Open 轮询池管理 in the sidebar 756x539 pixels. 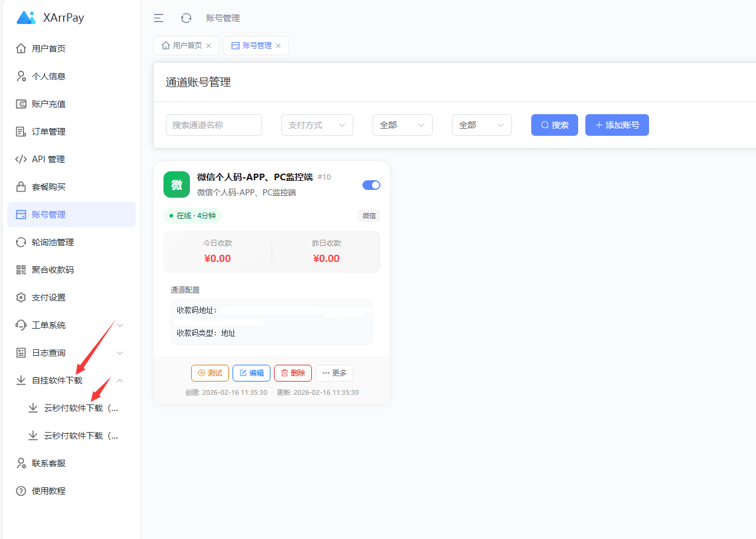pyautogui.click(x=72, y=242)
